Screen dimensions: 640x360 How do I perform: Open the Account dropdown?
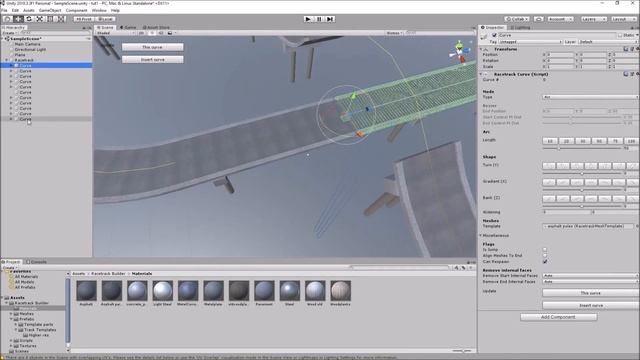tap(560, 19)
